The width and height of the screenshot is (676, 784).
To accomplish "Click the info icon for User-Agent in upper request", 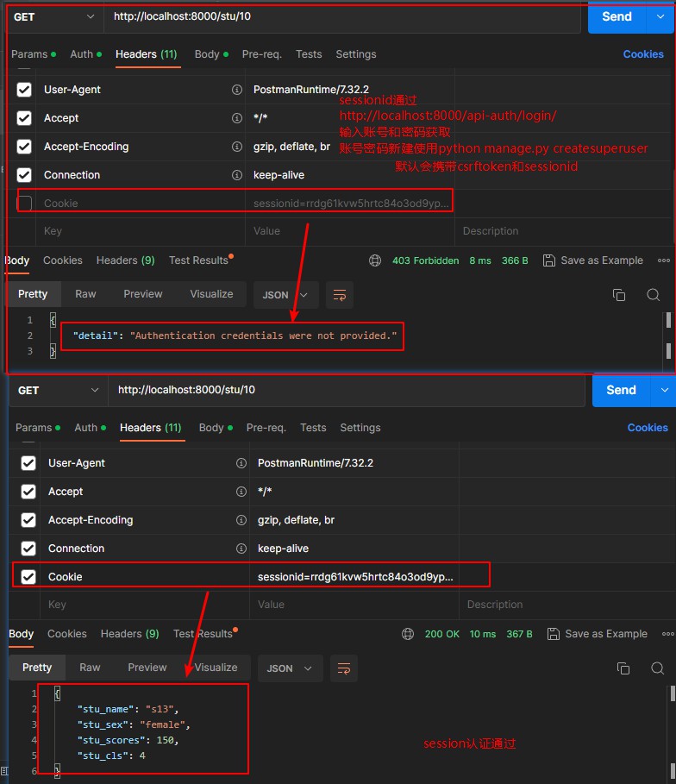I will tap(237, 90).
